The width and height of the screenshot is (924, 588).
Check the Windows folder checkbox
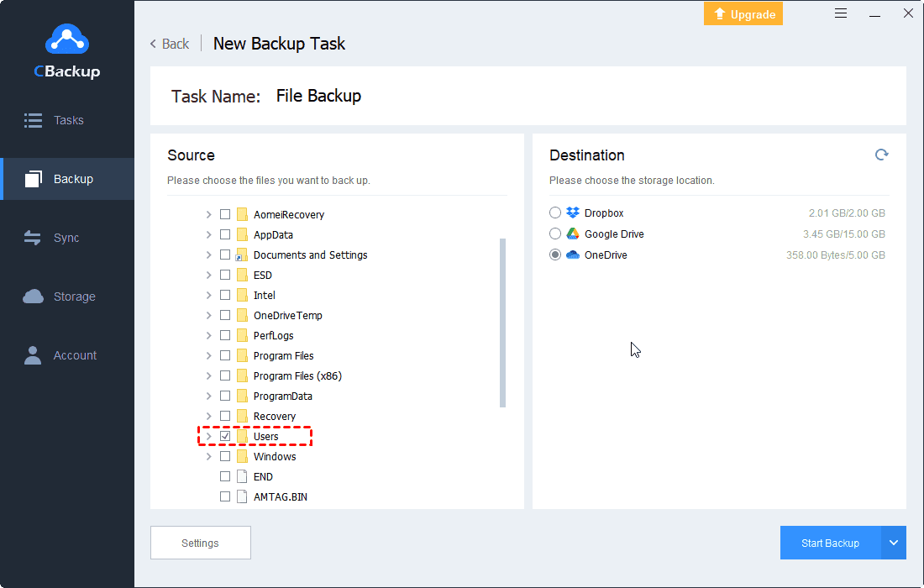tap(224, 456)
